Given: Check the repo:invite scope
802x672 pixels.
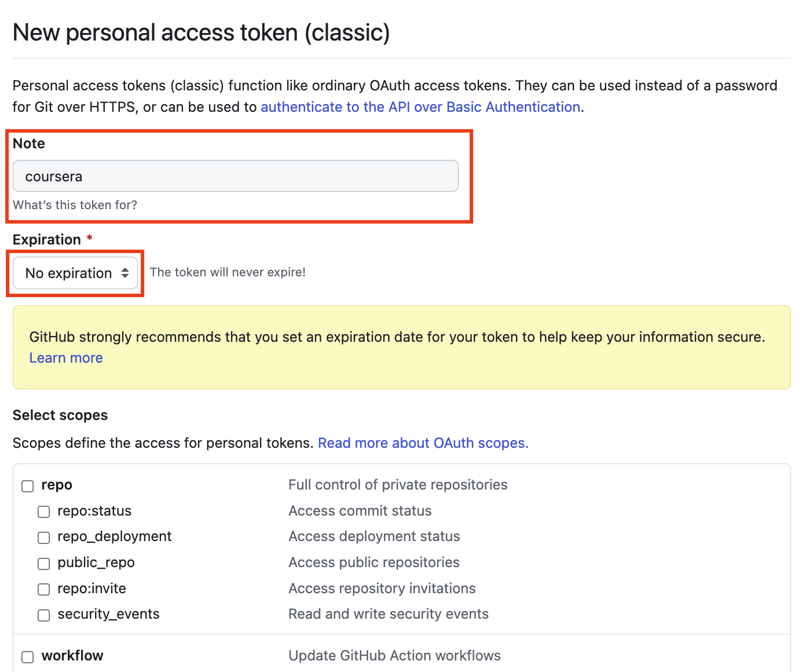Looking at the screenshot, I should (x=44, y=589).
